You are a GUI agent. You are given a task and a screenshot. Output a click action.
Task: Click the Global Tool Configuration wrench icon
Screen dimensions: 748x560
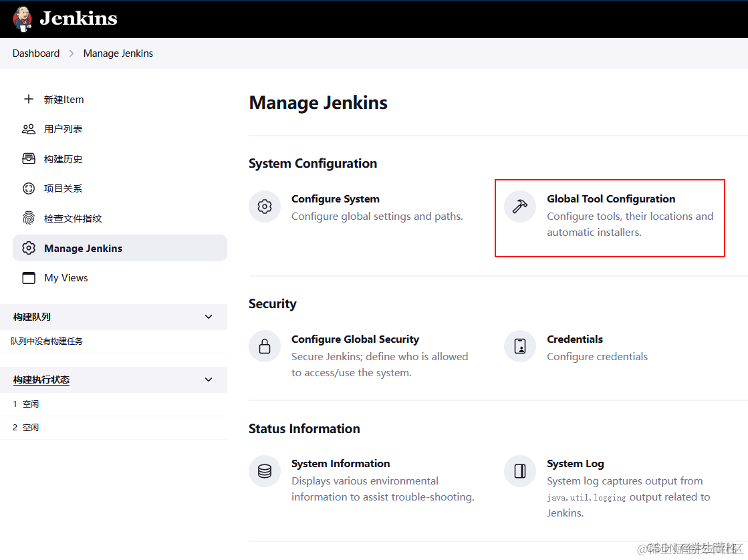click(x=520, y=206)
